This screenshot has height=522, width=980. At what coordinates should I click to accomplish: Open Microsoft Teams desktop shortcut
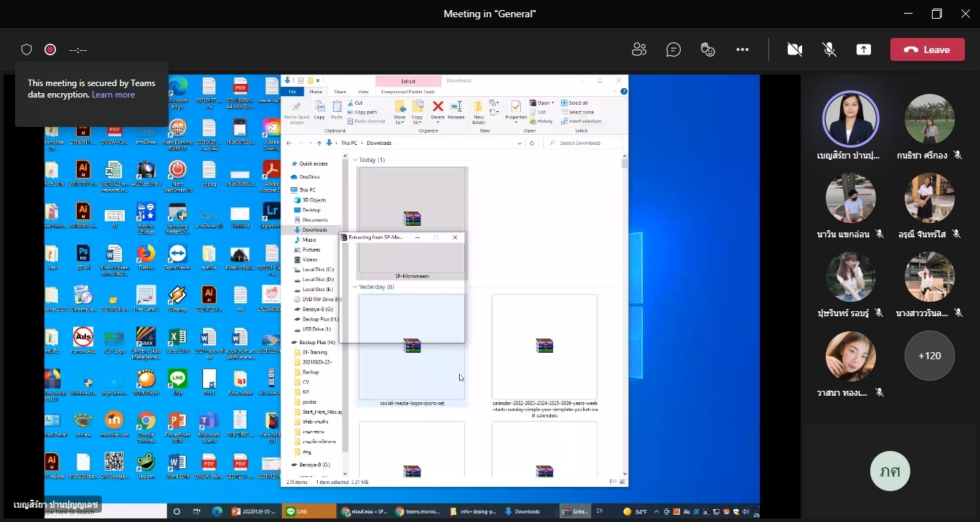pos(209,426)
